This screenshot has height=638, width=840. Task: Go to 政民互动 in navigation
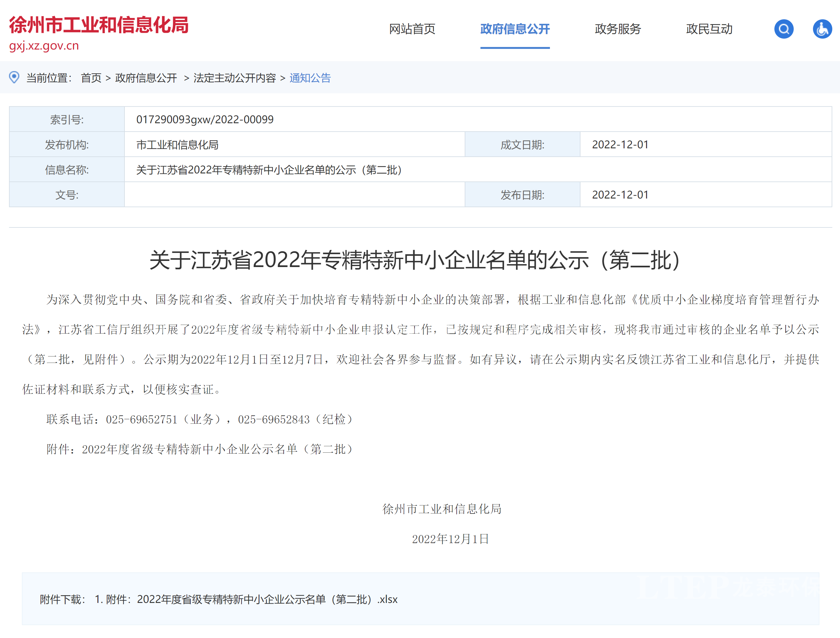pos(709,29)
